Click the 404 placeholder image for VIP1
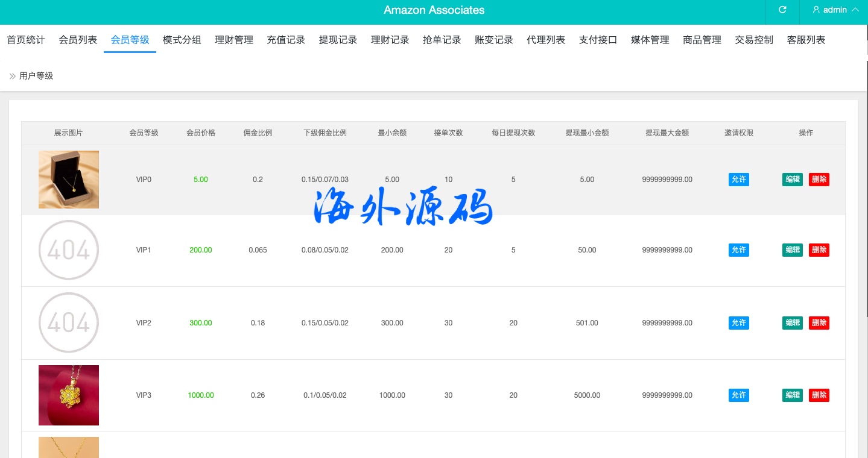Viewport: 868px width, 458px height. coord(69,250)
